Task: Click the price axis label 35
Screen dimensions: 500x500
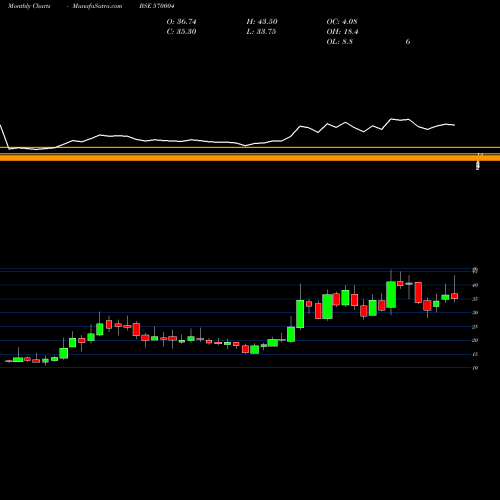Action: (x=475, y=299)
